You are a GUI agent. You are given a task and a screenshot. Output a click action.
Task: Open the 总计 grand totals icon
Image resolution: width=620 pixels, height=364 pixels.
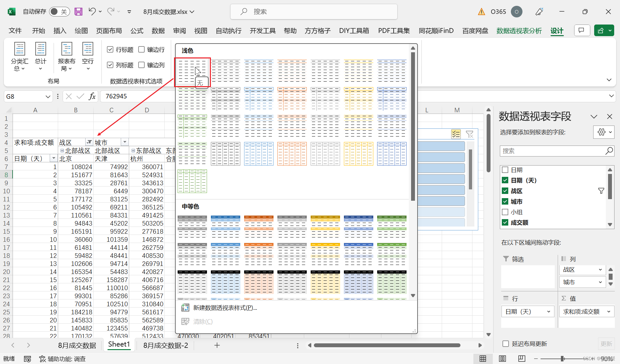(40, 57)
